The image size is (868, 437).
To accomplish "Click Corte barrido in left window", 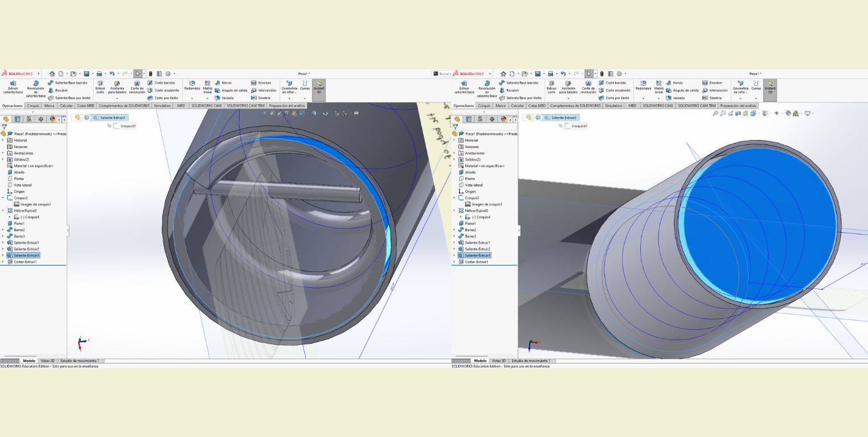I will tap(162, 83).
